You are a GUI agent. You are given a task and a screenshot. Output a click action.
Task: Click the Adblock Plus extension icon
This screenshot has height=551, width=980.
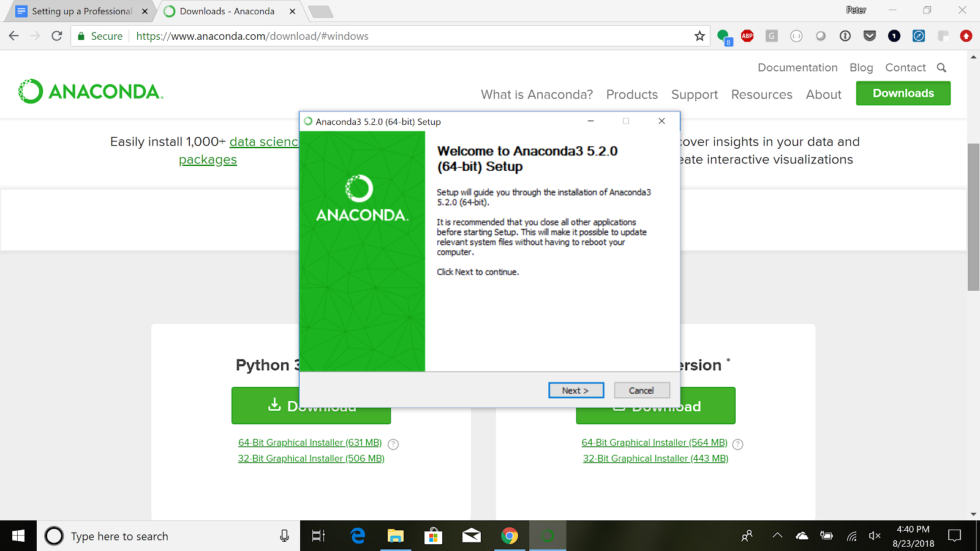[747, 36]
